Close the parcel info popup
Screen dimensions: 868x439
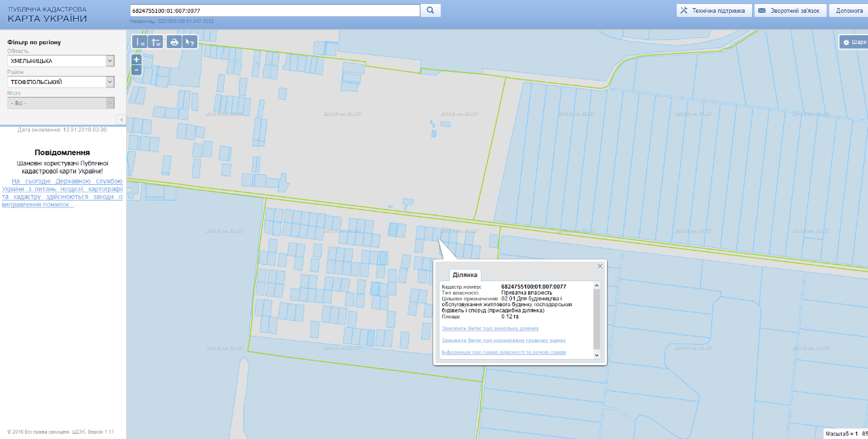point(599,266)
